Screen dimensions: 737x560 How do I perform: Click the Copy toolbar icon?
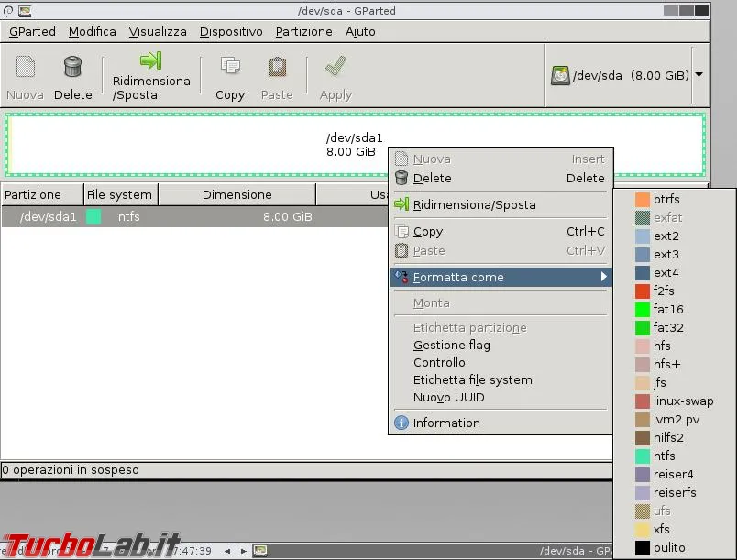[x=230, y=66]
